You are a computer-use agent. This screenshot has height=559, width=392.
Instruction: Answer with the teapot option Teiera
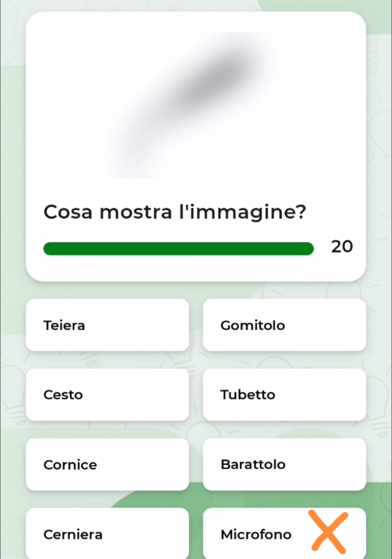click(x=107, y=325)
